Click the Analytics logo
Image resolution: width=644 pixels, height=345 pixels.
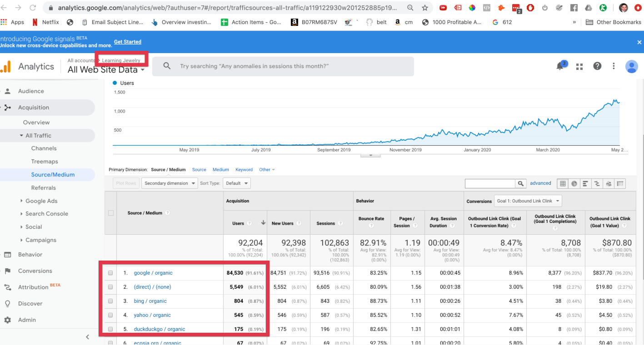click(5, 67)
